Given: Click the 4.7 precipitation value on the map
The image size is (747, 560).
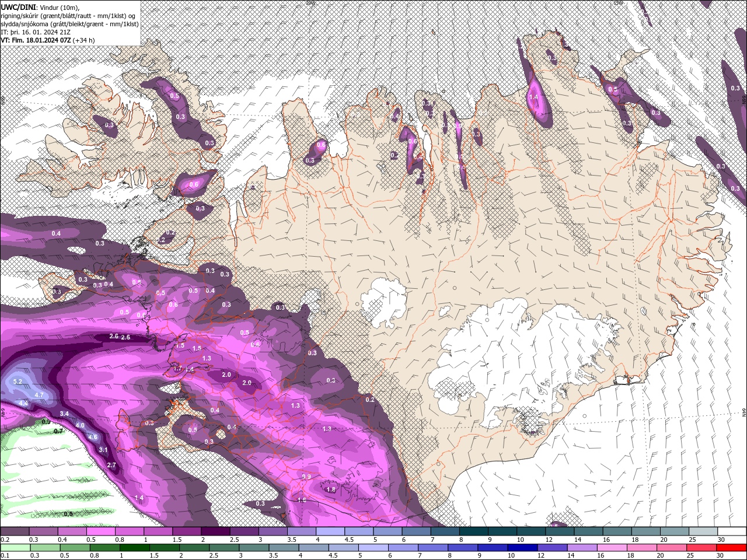Looking at the screenshot, I should [x=40, y=395].
